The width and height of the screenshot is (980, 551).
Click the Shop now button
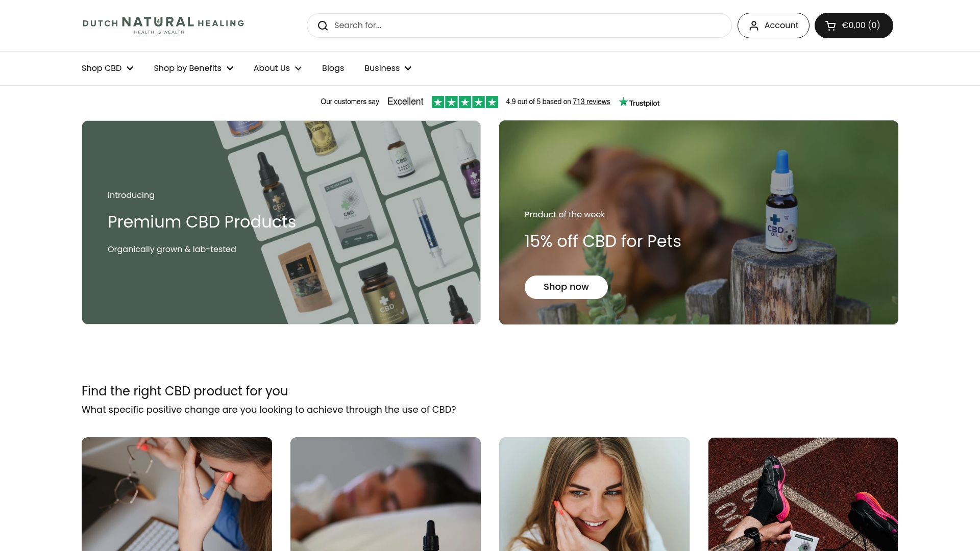coord(566,287)
